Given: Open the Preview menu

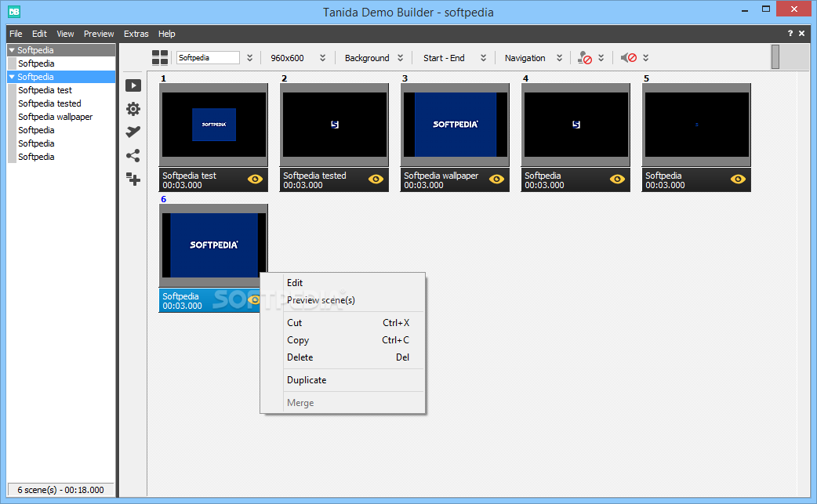Looking at the screenshot, I should [99, 34].
